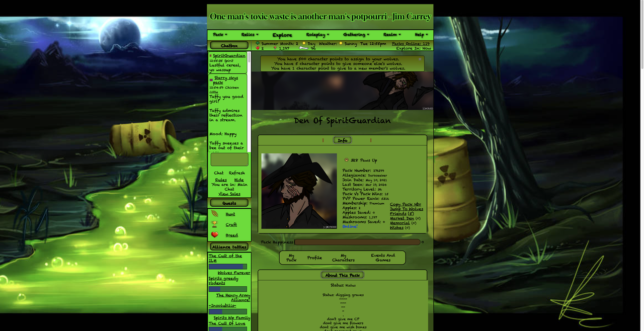Click icon beside SpiritGuardian chat name
The height and width of the screenshot is (331, 644).
(x=211, y=56)
